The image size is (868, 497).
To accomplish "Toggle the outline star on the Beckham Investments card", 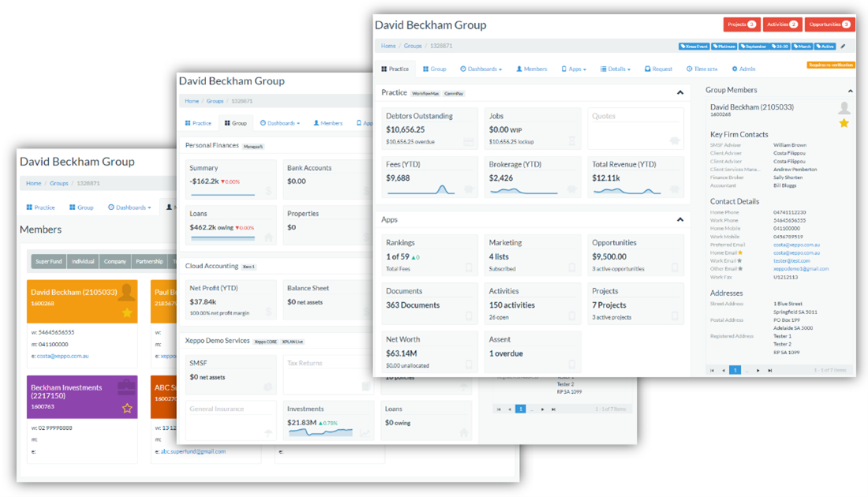I will click(127, 408).
